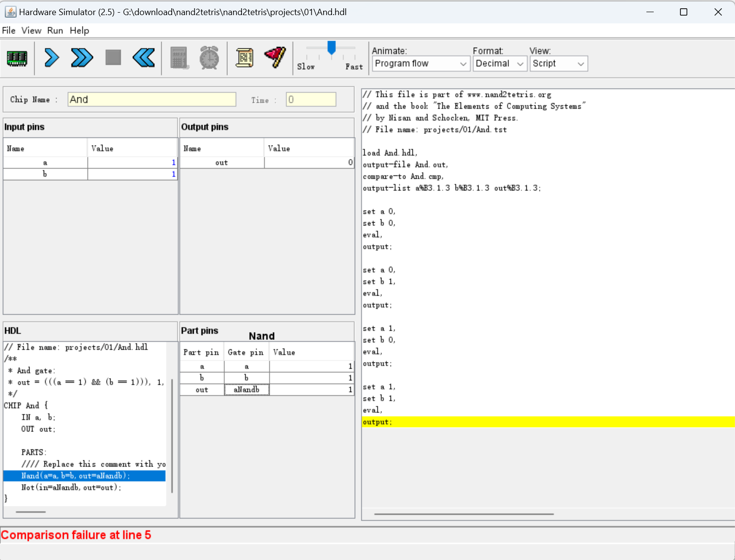Open the File menu

9,31
